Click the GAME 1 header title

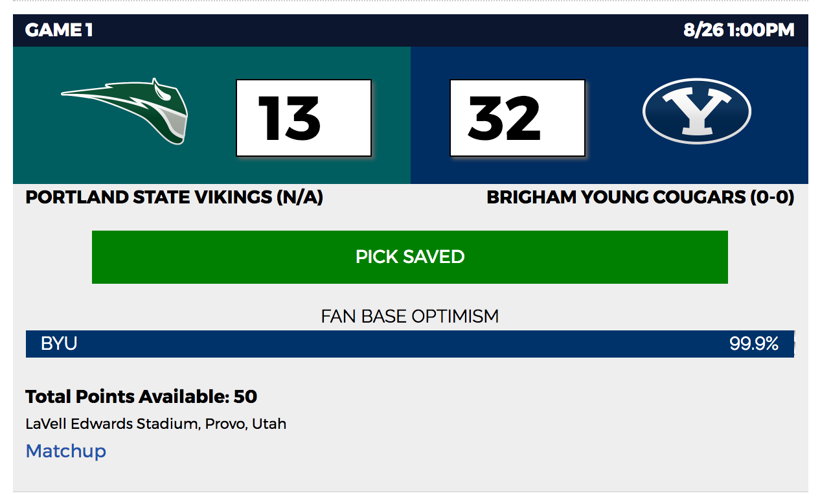(59, 30)
